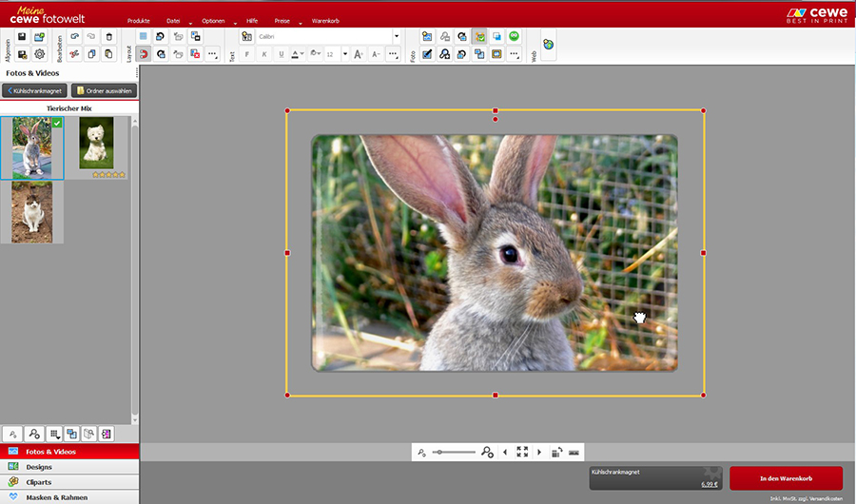The width and height of the screenshot is (856, 504).
Task: Toggle bold text formatting
Action: tap(246, 54)
